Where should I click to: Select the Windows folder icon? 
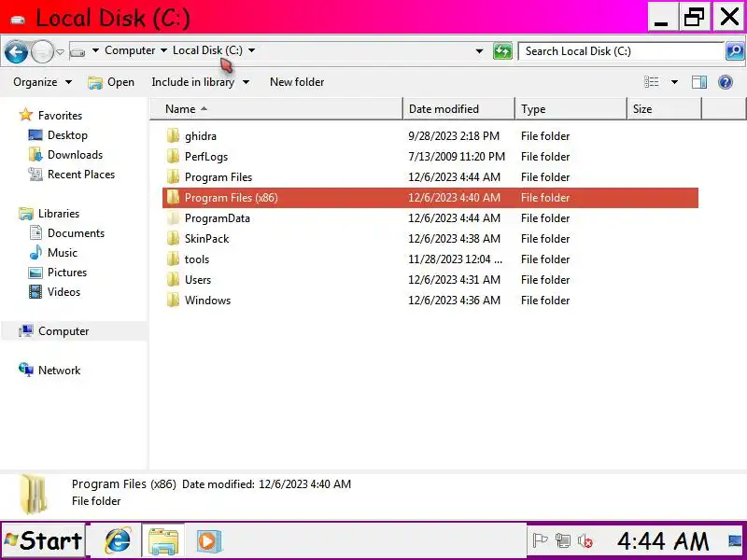click(x=174, y=300)
